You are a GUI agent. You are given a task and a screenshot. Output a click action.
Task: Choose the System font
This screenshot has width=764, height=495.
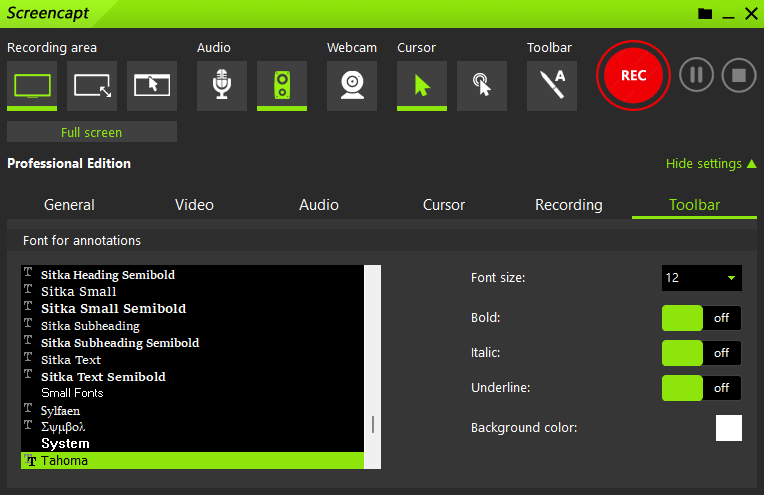[192, 444]
